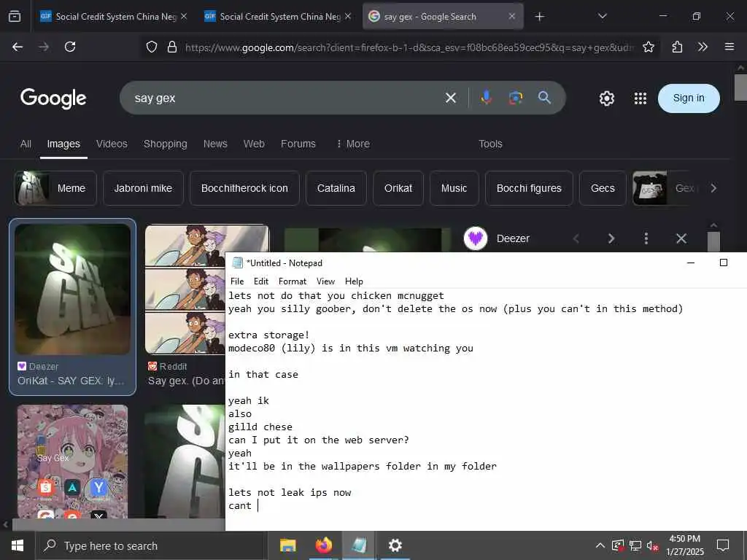Go to next image in preview panel
The height and width of the screenshot is (560, 747).
tap(611, 238)
